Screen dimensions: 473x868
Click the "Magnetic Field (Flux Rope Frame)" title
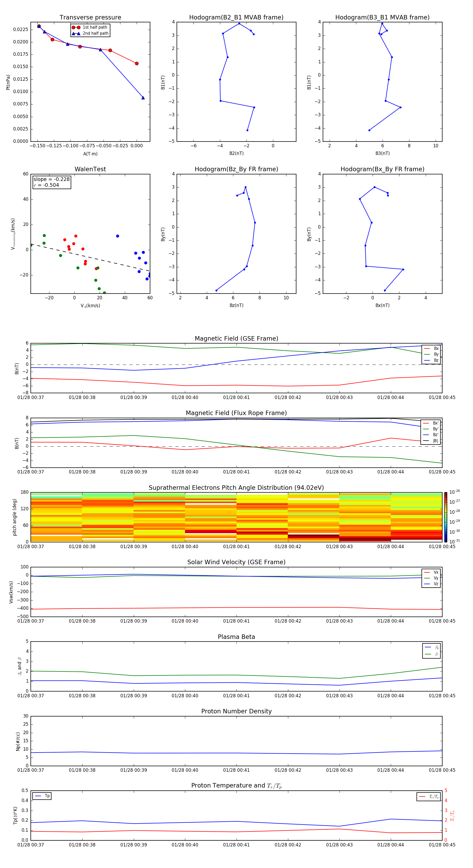point(236,413)
